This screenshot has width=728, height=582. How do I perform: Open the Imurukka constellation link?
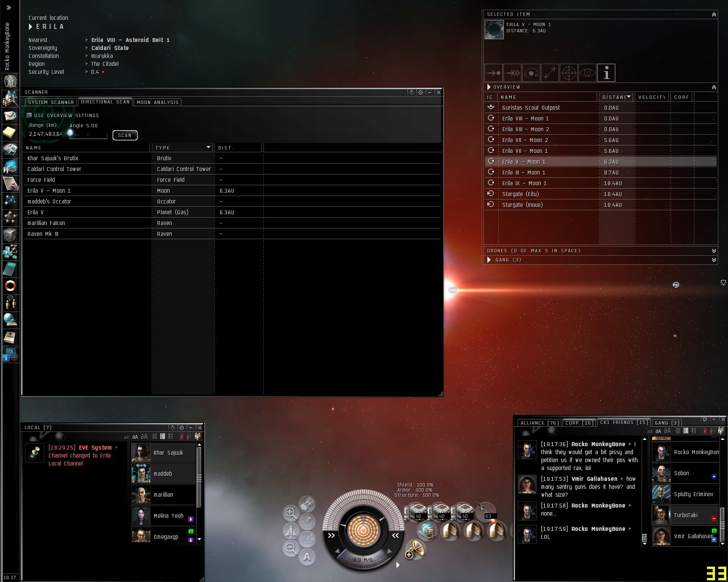102,56
